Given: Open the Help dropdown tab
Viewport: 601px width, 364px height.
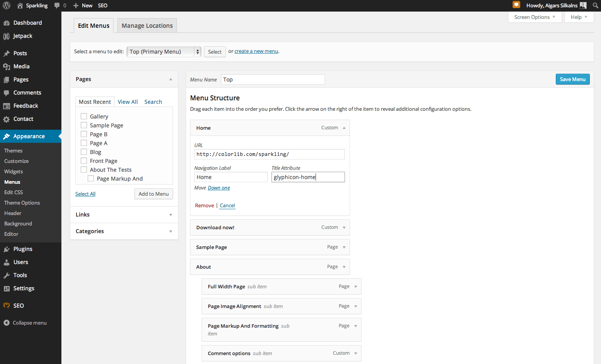Looking at the screenshot, I should (x=579, y=17).
